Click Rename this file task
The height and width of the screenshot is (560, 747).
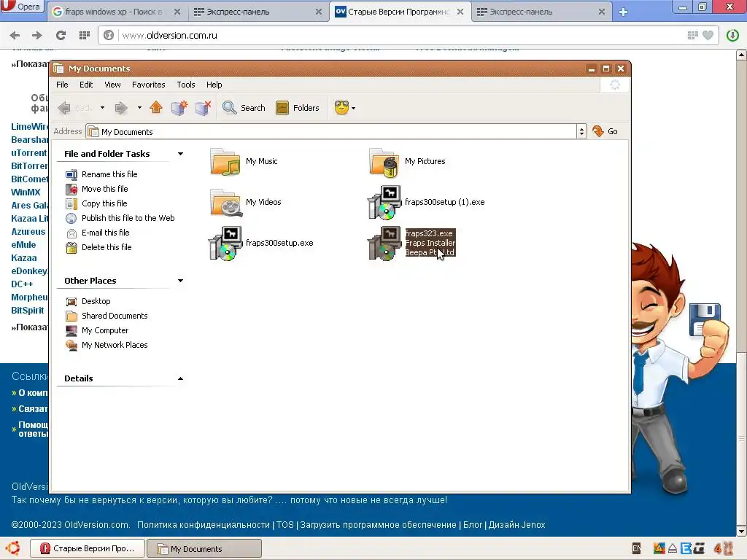pyautogui.click(x=109, y=174)
